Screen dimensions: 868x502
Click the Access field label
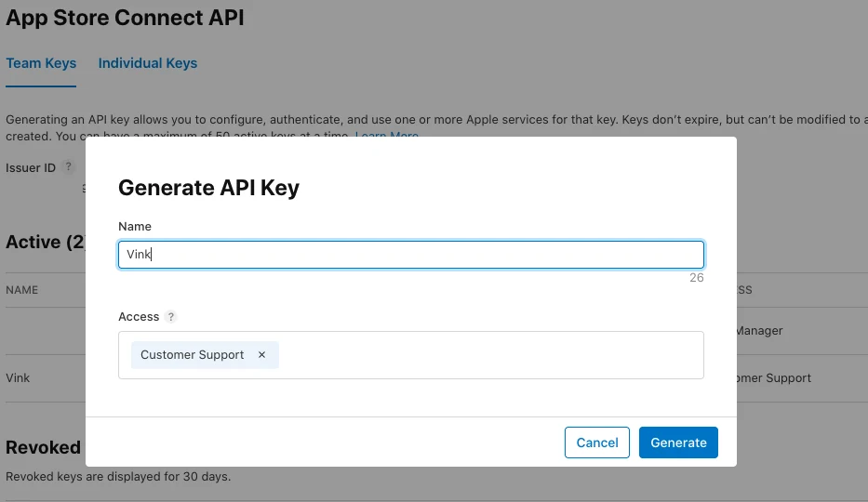(x=139, y=317)
